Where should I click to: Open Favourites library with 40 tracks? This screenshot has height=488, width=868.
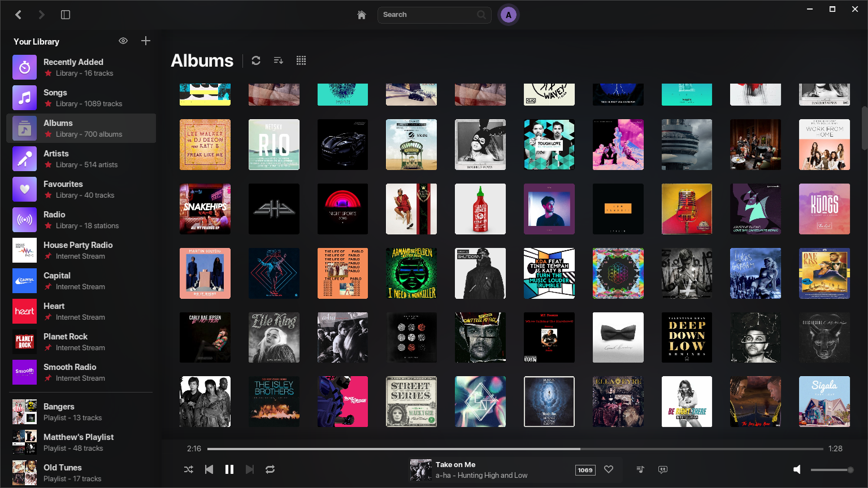[x=81, y=189]
